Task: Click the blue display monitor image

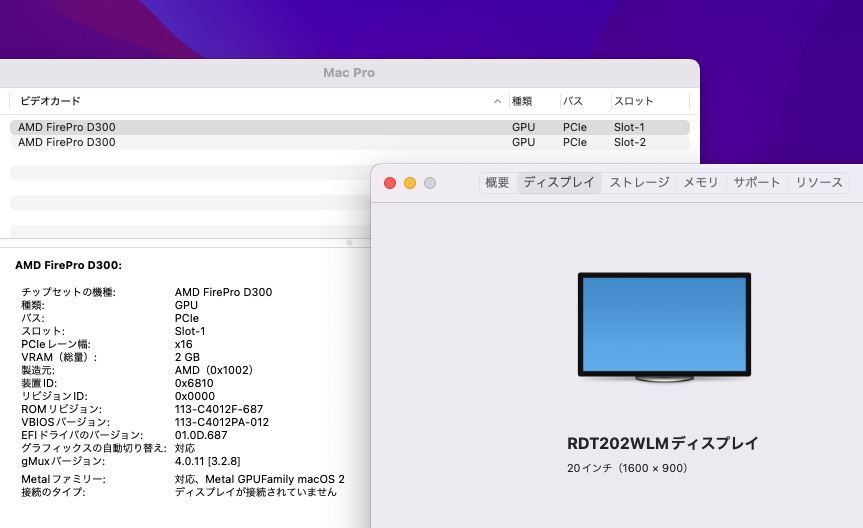Action: (664, 326)
